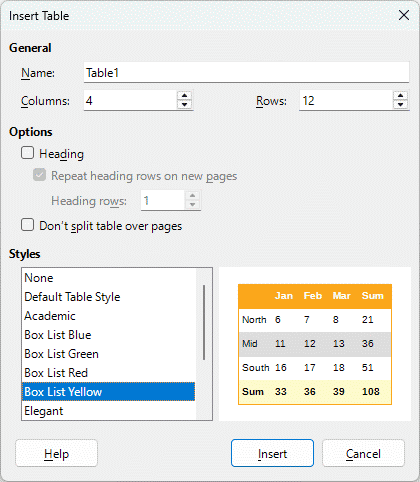
Task: Choose the Box List Blue style
Action: [109, 335]
